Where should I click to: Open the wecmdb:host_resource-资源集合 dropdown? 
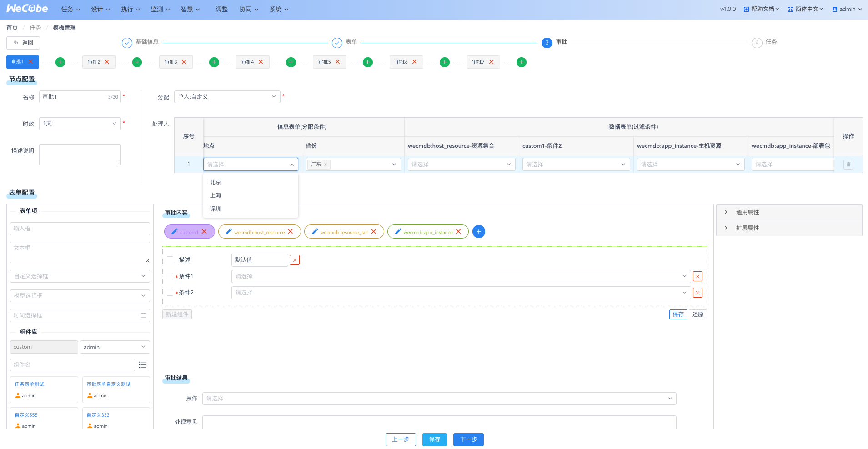(x=461, y=165)
